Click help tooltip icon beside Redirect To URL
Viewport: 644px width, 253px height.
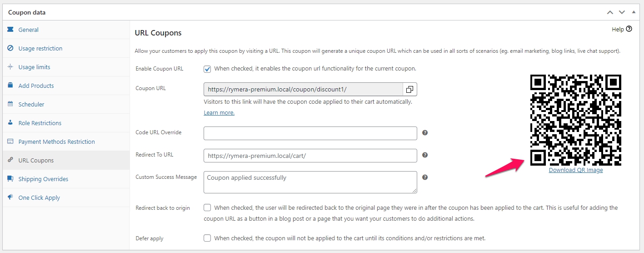click(x=425, y=155)
